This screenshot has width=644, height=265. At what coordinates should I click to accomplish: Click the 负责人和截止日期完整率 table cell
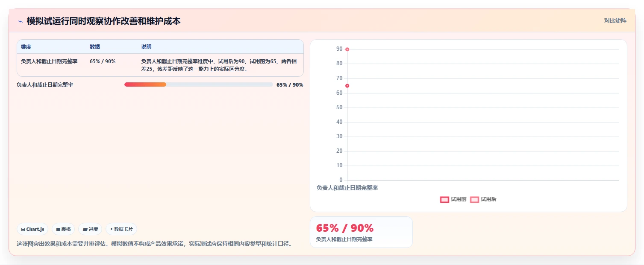click(x=49, y=61)
